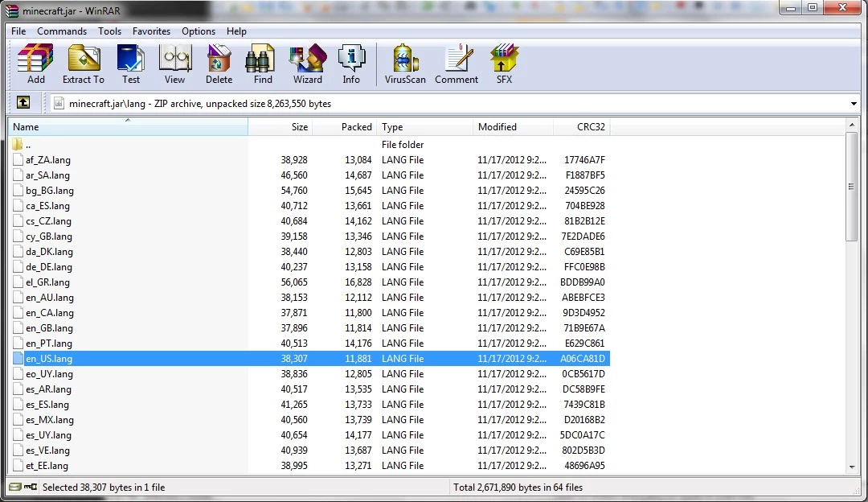Click the scrollbar down arrow
This screenshot has width=868, height=502.
click(x=851, y=467)
